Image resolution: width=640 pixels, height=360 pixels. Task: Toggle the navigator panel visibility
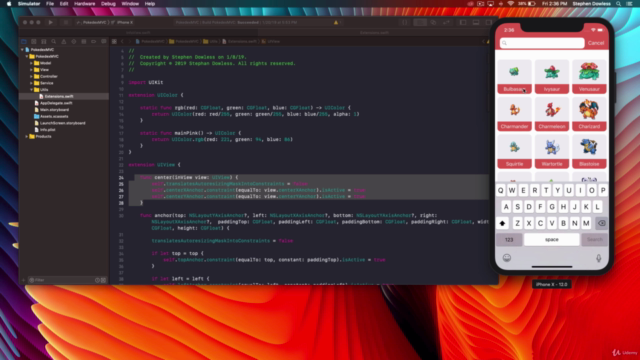463,22
